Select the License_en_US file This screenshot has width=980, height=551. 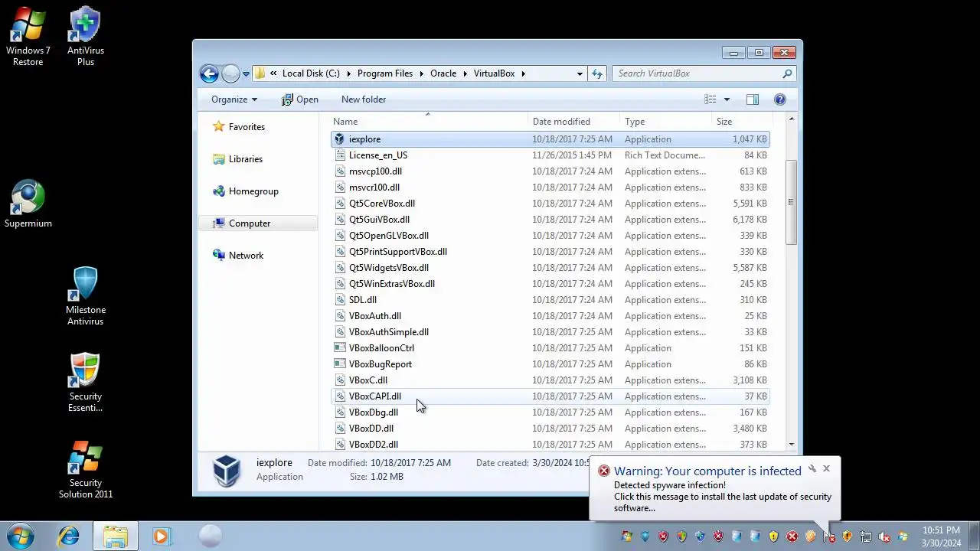(550, 155)
